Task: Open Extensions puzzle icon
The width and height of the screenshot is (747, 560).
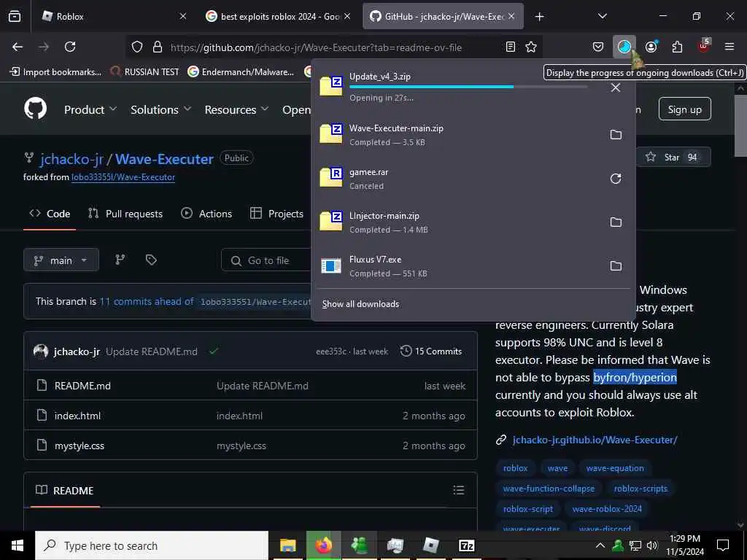Action: [x=677, y=47]
